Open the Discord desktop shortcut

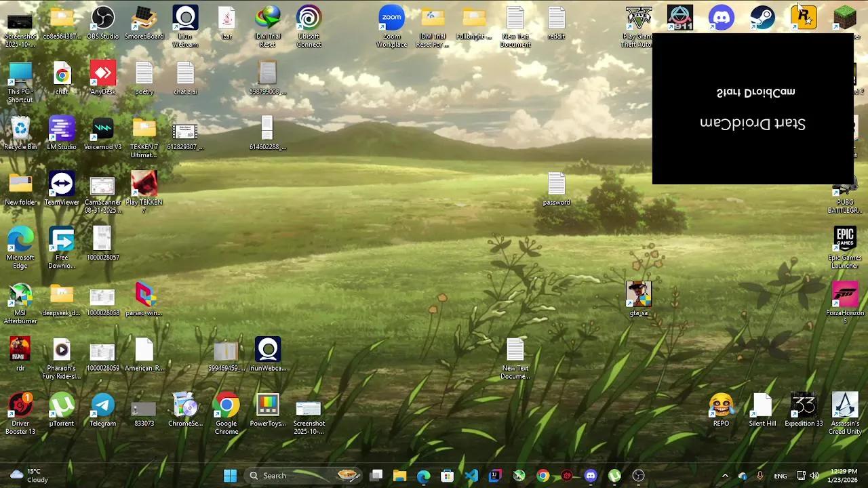(x=721, y=18)
